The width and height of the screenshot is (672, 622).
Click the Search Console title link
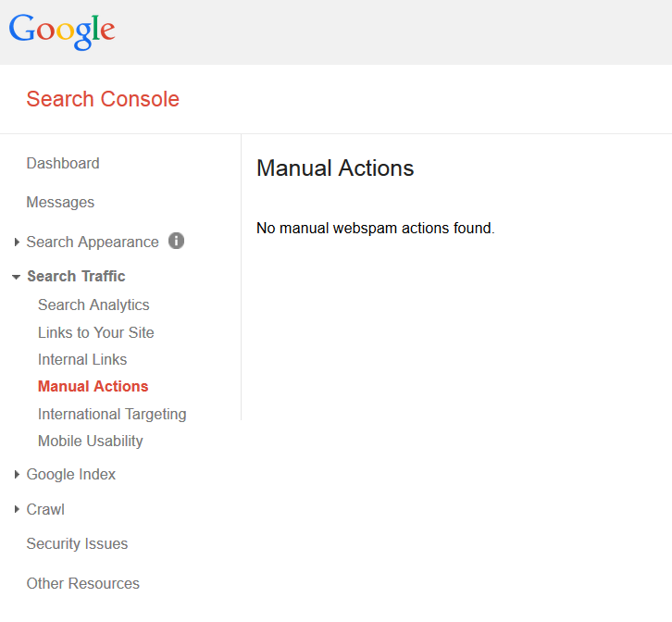click(103, 99)
